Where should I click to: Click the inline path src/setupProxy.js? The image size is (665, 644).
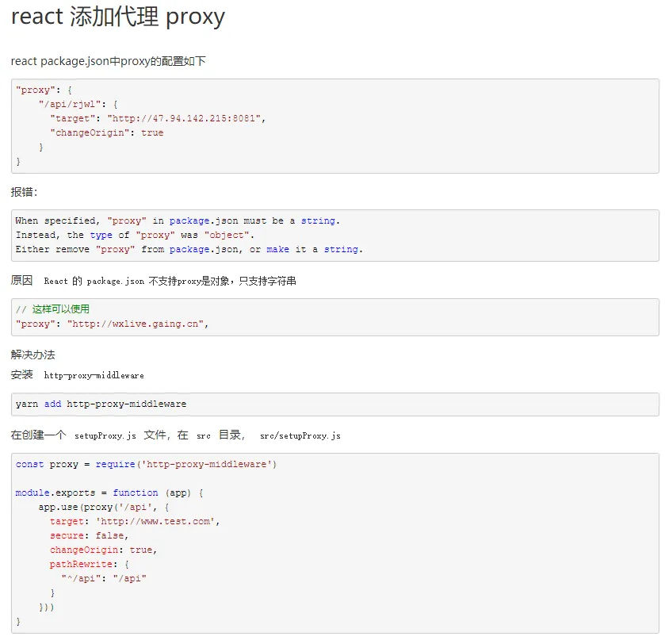tap(300, 435)
